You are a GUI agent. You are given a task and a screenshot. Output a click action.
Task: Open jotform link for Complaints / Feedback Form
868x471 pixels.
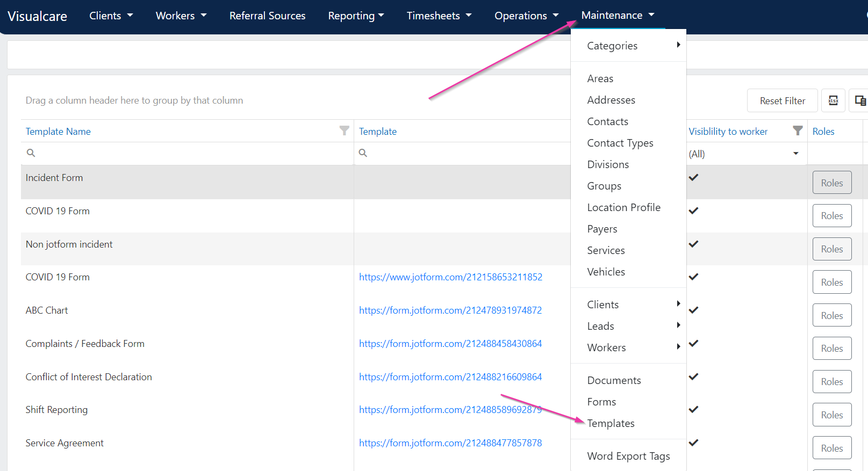tap(450, 343)
